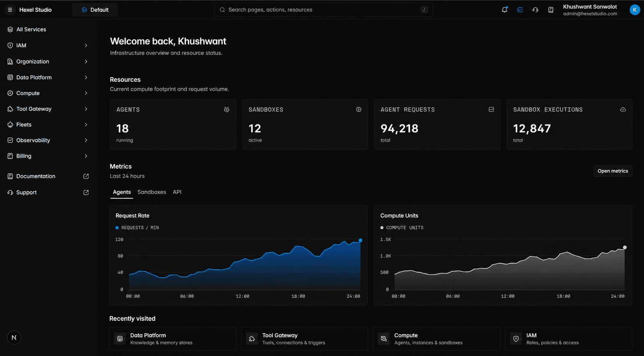Click the Request Rate chart endpoint dot
The image size is (644, 356).
point(361,240)
